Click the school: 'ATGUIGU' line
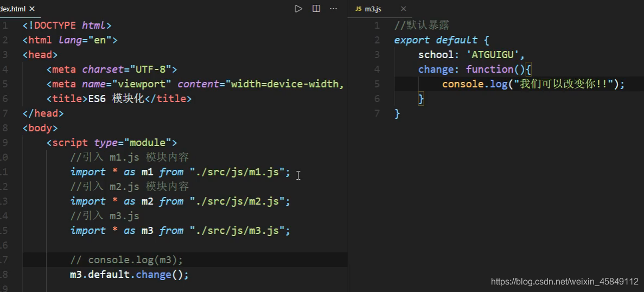This screenshot has width=644, height=292. 471,55
